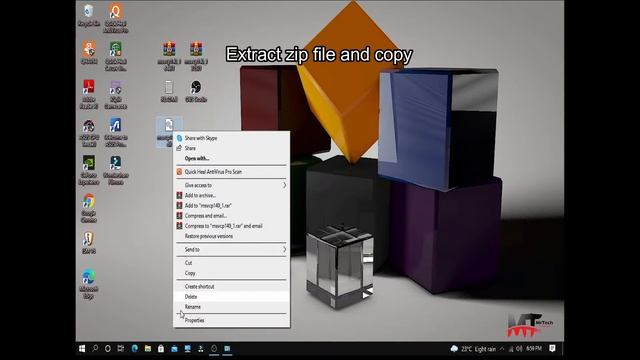Run Quick Heal AntiVirus Pro Scan
640x360 pixels.
(x=231, y=172)
